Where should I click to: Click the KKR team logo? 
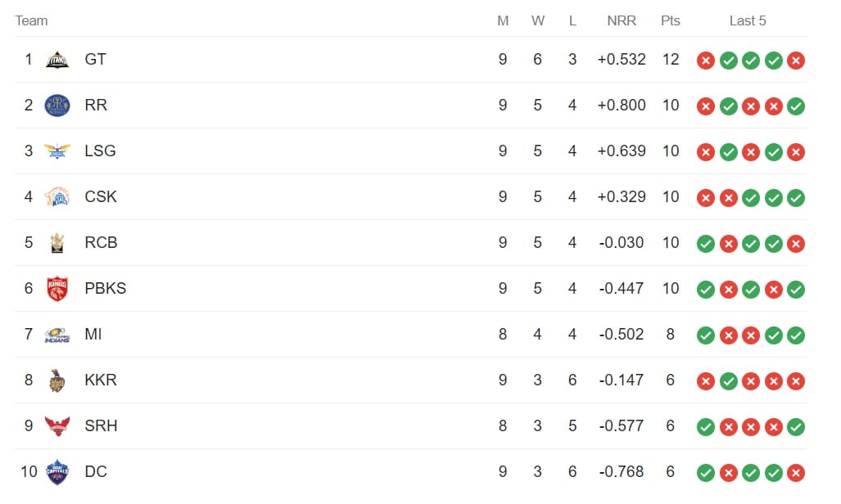click(57, 380)
